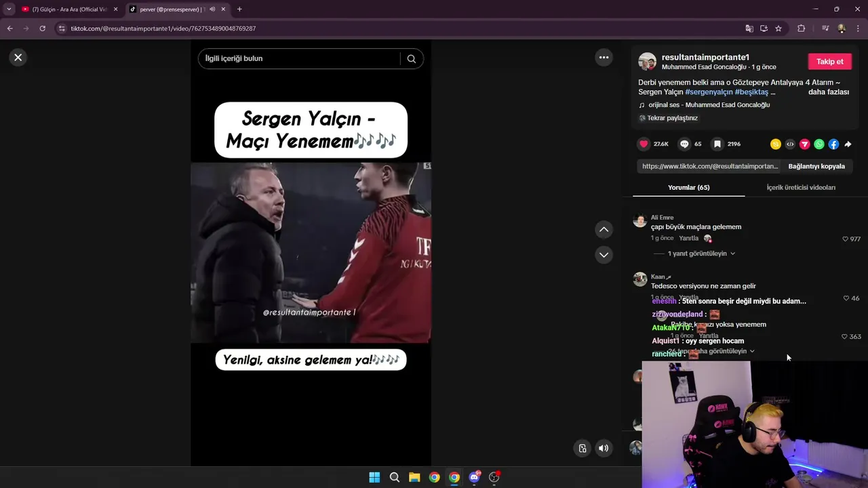Screen dimensions: 868x488
Task: Like Ali Emre's comment
Action: (846, 239)
